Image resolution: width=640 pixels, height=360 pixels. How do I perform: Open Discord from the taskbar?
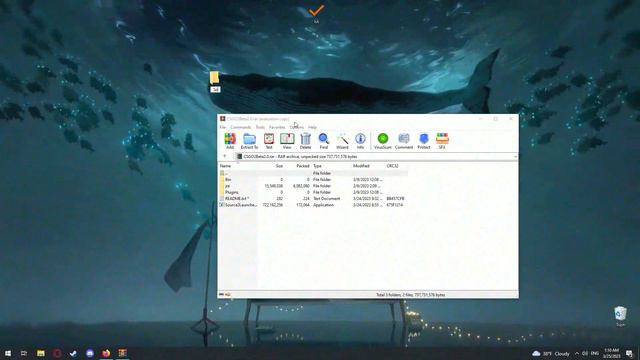pos(90,353)
